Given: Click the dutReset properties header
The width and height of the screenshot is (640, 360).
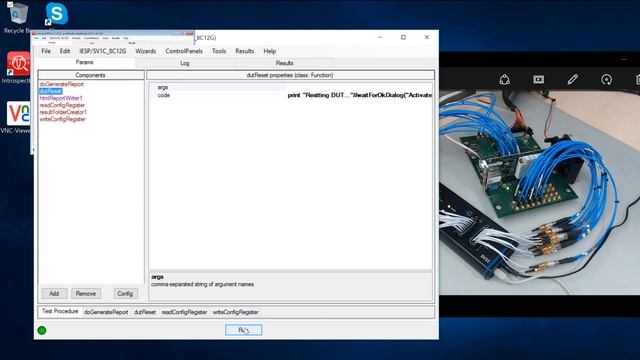Looking at the screenshot, I should (290, 75).
